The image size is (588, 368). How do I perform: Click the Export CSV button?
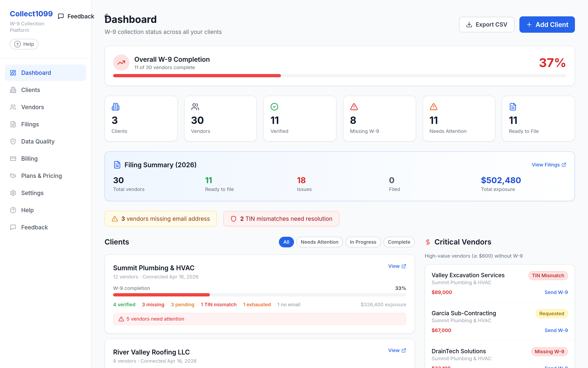pos(487,25)
